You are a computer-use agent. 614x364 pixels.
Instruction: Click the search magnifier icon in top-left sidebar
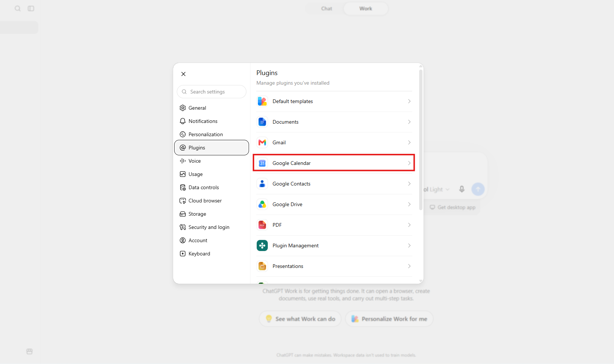tap(18, 8)
